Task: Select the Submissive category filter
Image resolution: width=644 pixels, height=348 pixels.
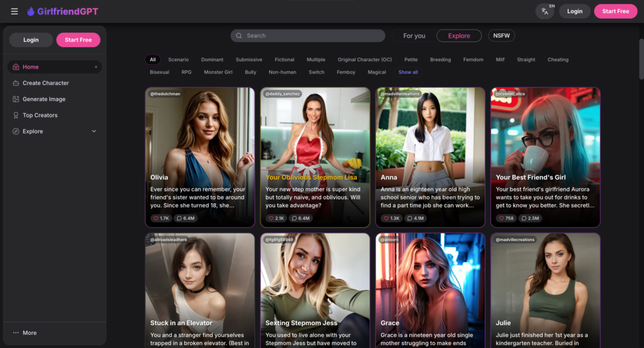Action: 249,60
